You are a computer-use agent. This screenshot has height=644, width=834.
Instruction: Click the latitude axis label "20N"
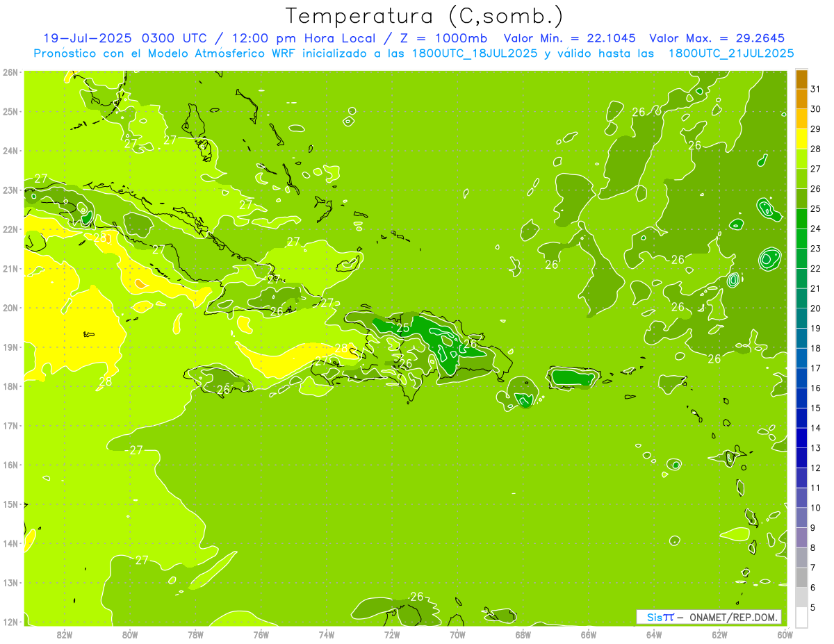(x=10, y=308)
